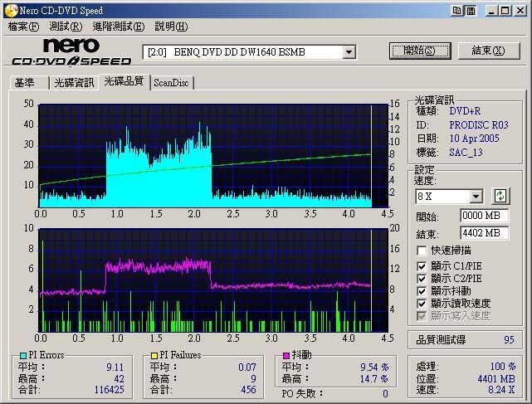Click the 結束 4402 MB input field
The image size is (532, 404).
(484, 233)
